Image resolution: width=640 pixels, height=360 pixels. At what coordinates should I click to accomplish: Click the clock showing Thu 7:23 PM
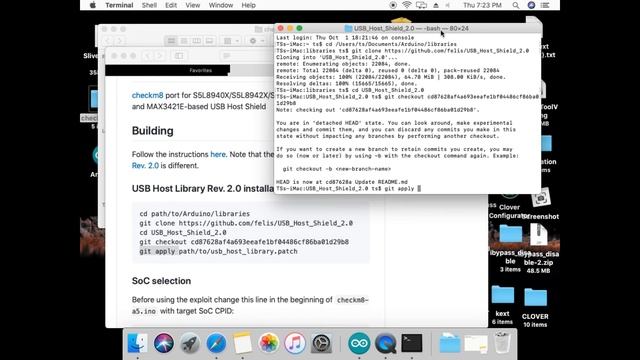[x=482, y=5]
